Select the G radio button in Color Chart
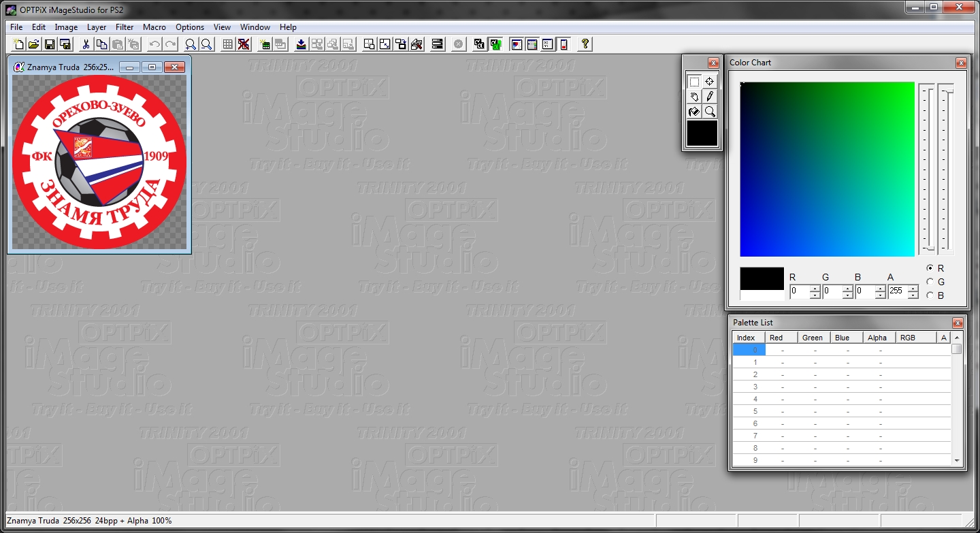Screen dimensions: 980x533 pyautogui.click(x=930, y=282)
